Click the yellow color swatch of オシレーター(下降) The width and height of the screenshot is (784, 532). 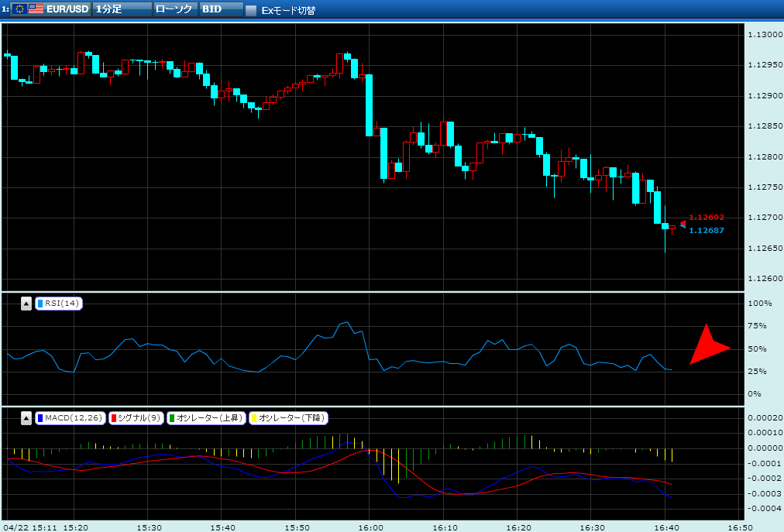pyautogui.click(x=254, y=418)
